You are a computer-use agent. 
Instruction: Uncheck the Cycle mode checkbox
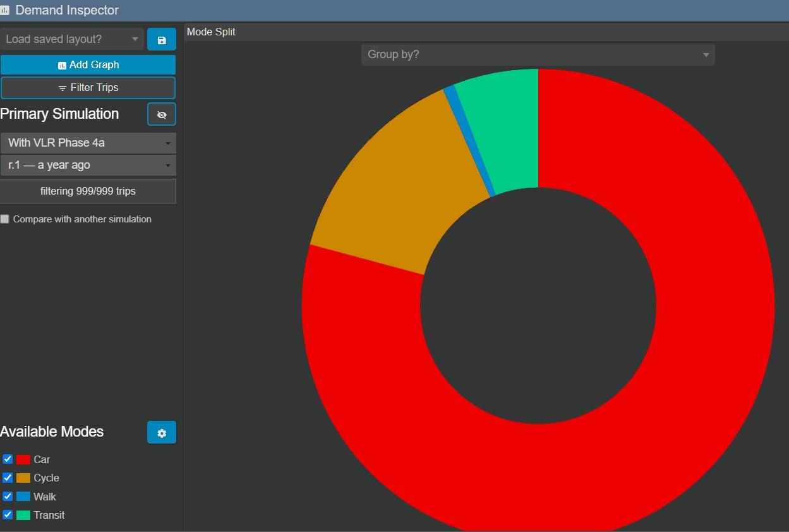(x=8, y=478)
